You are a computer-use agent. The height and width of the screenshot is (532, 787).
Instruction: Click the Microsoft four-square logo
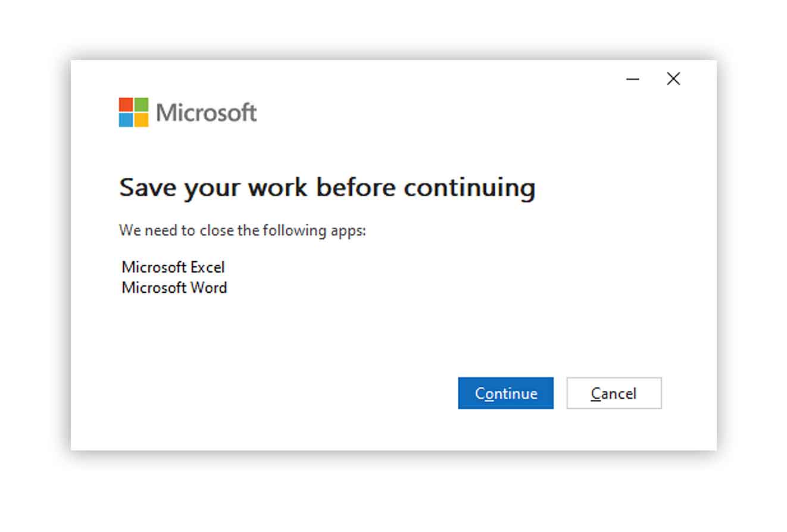(133, 112)
